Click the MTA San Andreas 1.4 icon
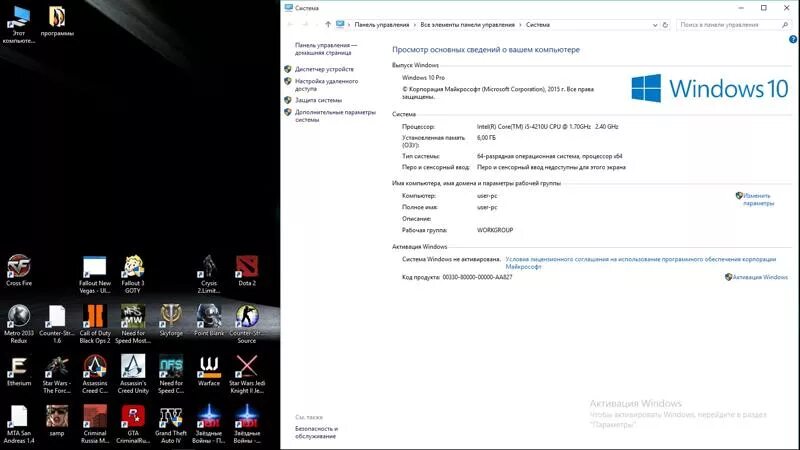 [19, 424]
